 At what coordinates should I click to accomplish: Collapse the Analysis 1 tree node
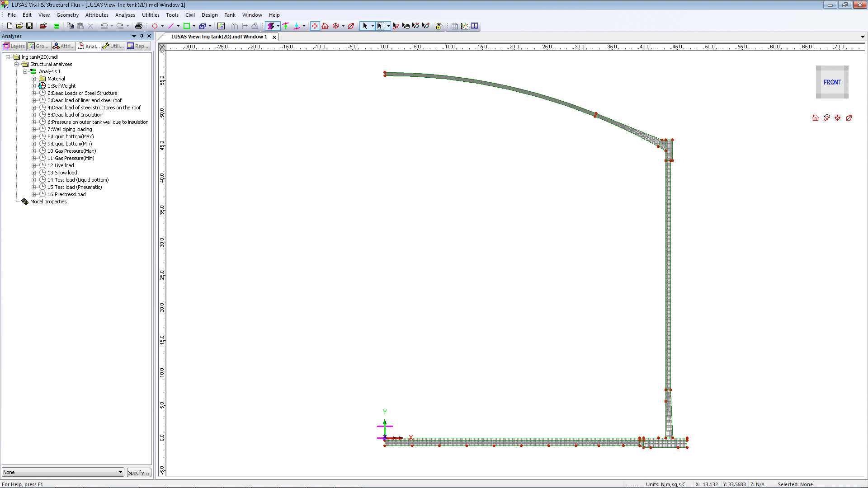[25, 71]
